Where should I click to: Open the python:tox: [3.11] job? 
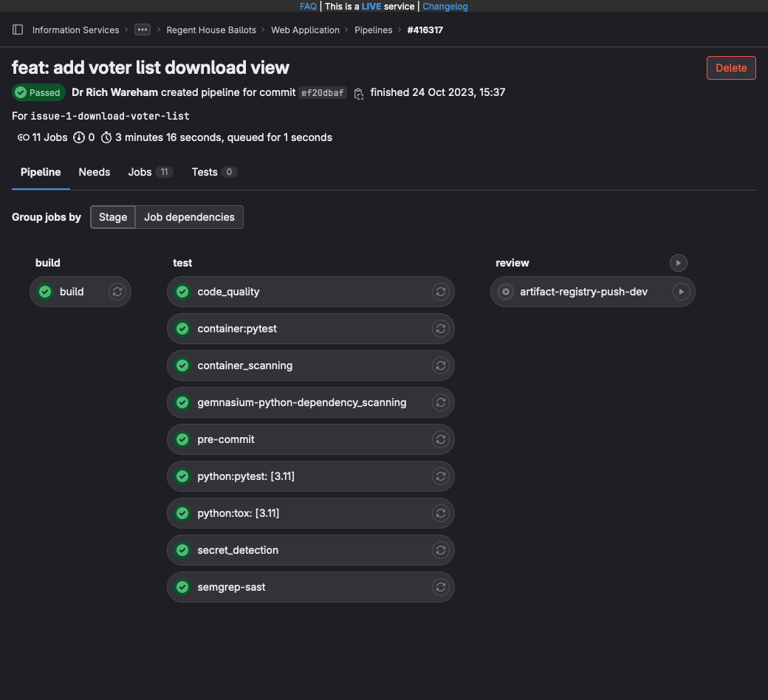pyautogui.click(x=238, y=513)
